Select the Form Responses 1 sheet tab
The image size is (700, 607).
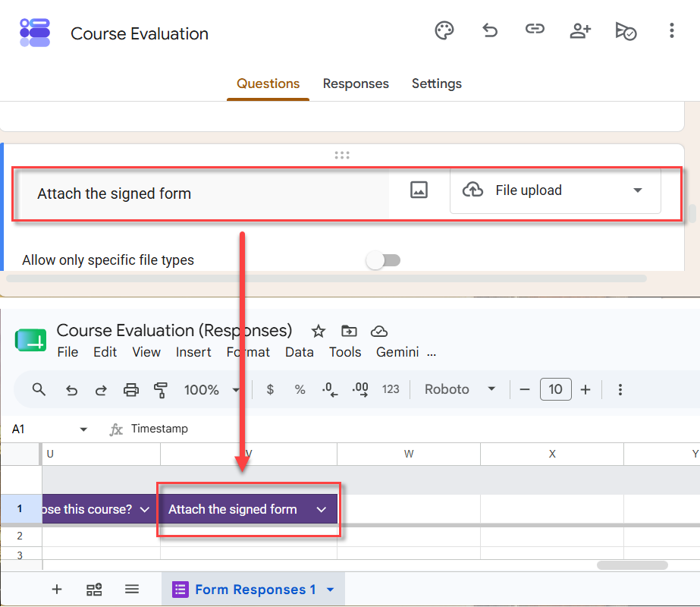(253, 590)
